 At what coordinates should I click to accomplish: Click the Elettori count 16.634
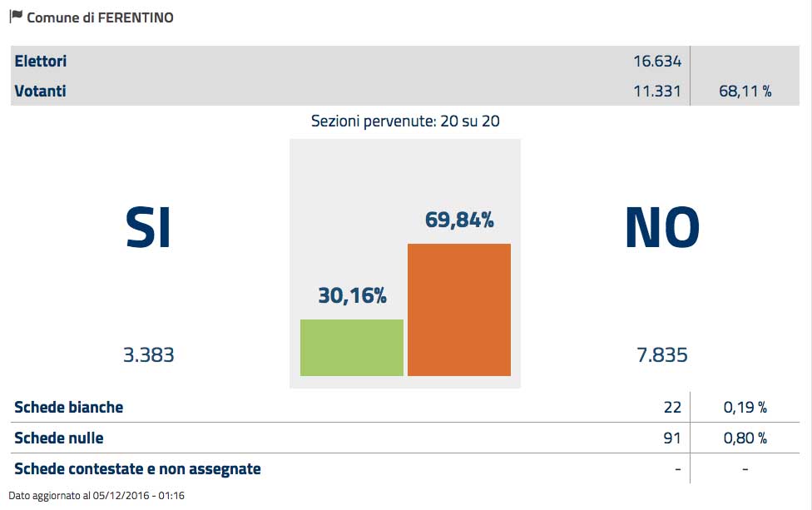point(656,61)
